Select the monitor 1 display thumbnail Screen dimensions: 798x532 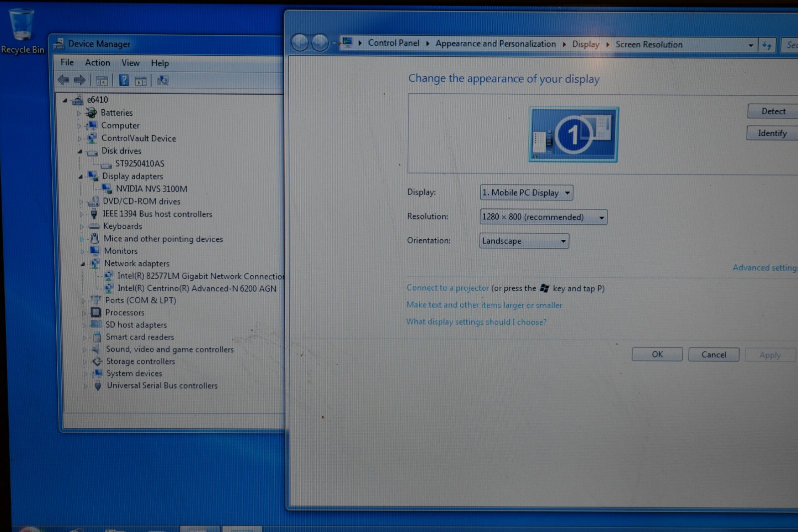(573, 134)
